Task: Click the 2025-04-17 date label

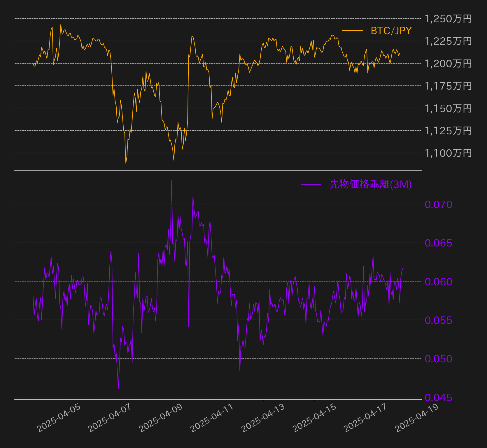Action: tap(366, 418)
